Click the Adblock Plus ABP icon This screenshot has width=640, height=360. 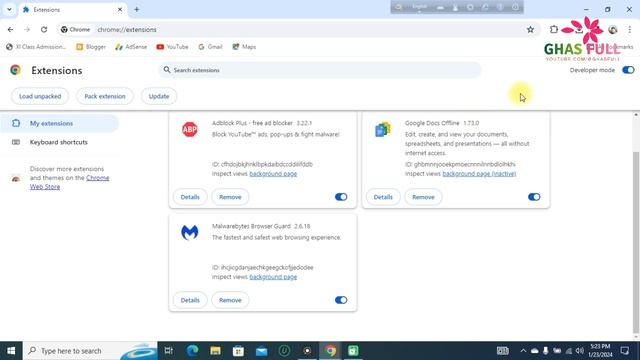[190, 129]
